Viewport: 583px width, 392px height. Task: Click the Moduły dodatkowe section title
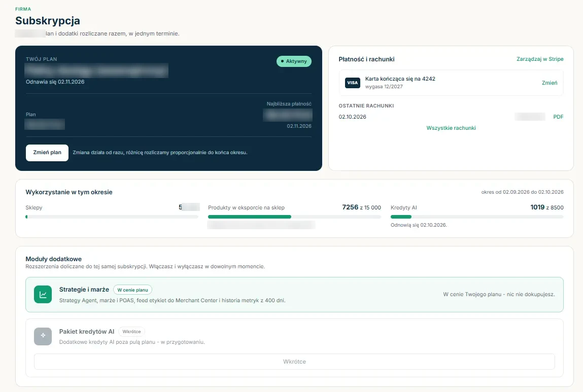tap(54, 259)
